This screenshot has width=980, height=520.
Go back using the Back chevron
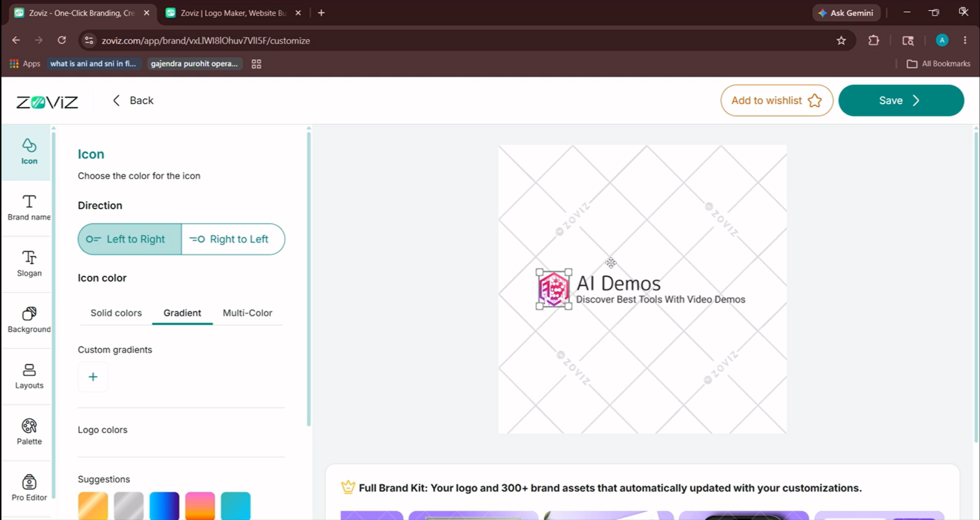(x=133, y=100)
